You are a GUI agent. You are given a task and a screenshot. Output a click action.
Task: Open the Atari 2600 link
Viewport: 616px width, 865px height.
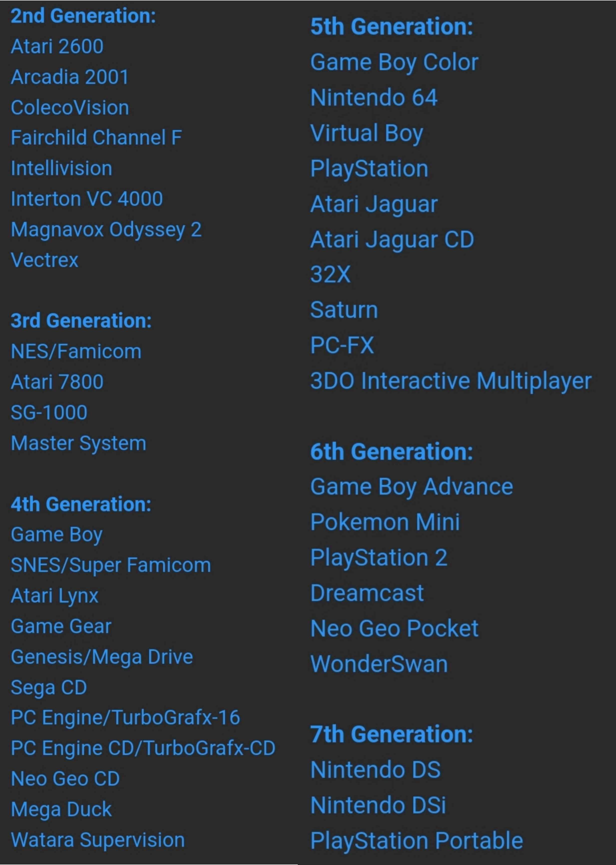click(x=57, y=47)
